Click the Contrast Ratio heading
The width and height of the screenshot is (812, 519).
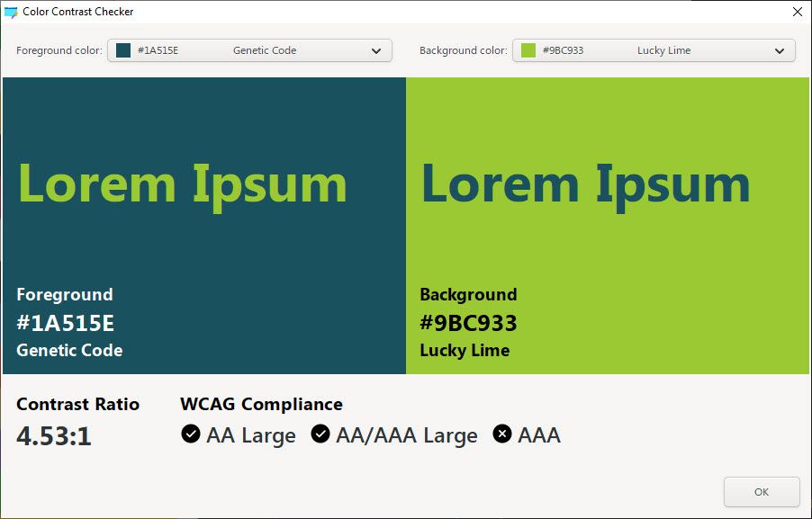coord(77,404)
